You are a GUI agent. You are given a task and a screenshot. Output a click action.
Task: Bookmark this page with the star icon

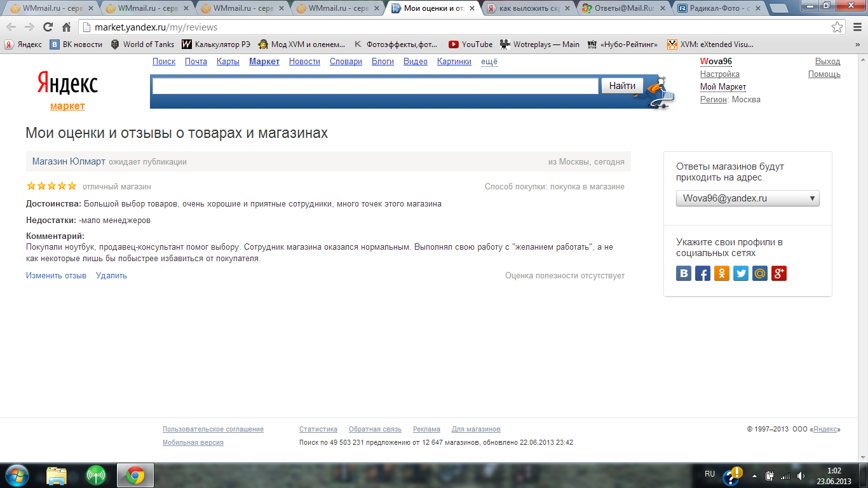[837, 27]
